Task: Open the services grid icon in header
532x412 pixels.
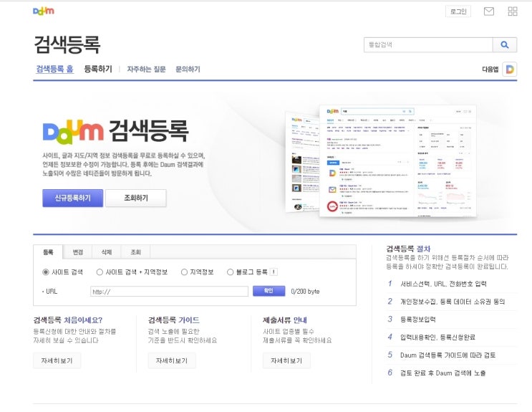Action: [513, 11]
